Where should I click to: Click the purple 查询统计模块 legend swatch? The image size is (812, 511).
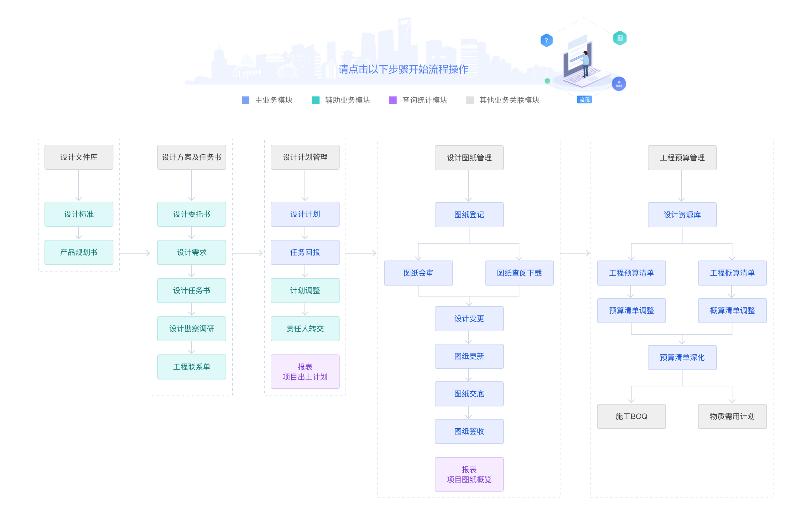[x=393, y=100]
